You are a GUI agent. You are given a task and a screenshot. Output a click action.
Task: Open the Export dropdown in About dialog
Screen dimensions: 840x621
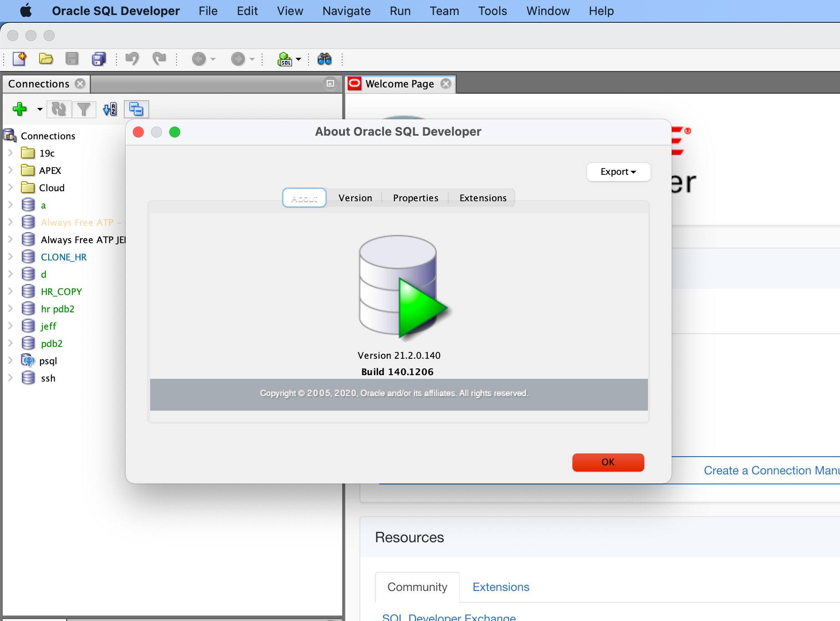click(x=618, y=172)
